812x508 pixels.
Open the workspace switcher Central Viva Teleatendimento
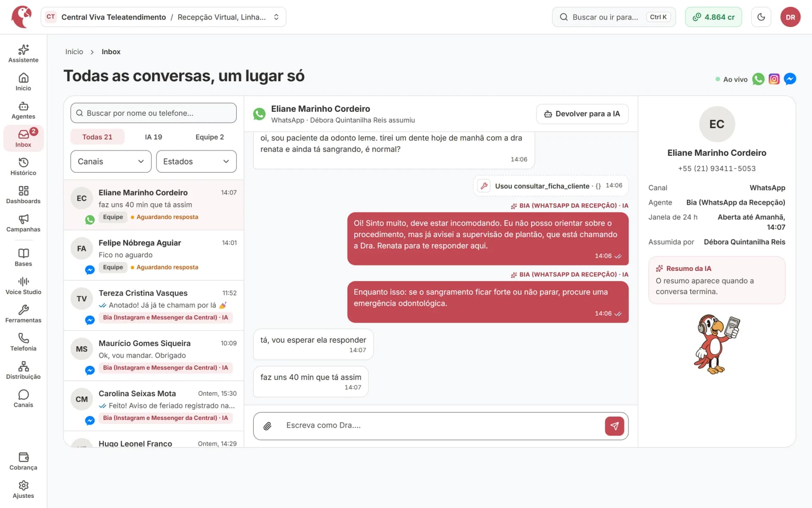163,17
